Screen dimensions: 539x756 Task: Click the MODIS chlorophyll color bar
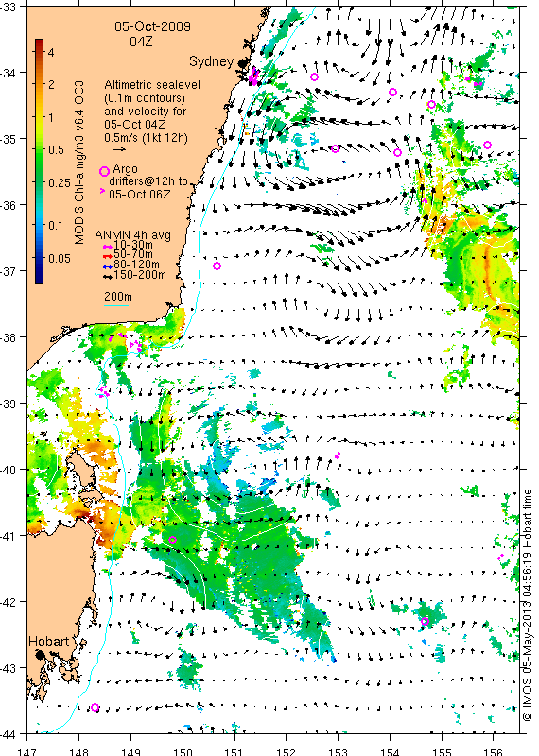40,161
